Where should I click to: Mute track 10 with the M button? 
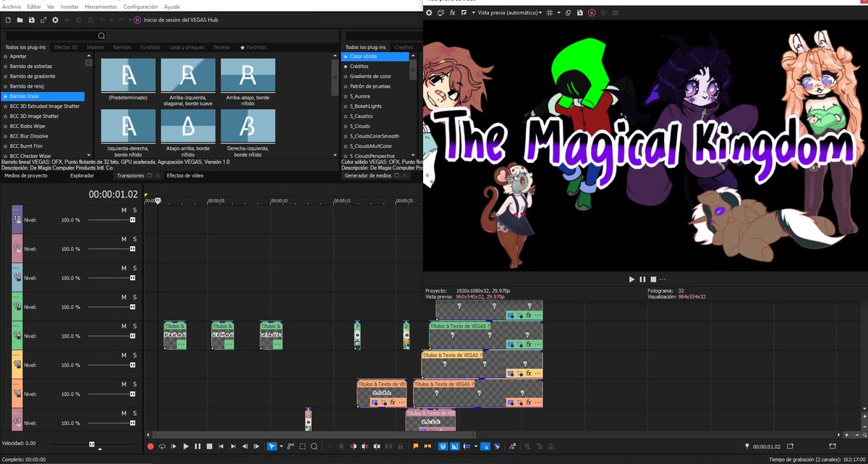click(x=124, y=210)
